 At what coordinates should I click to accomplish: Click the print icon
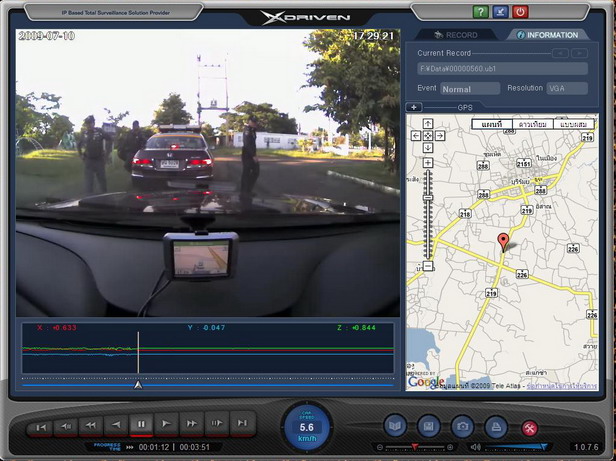click(x=496, y=426)
